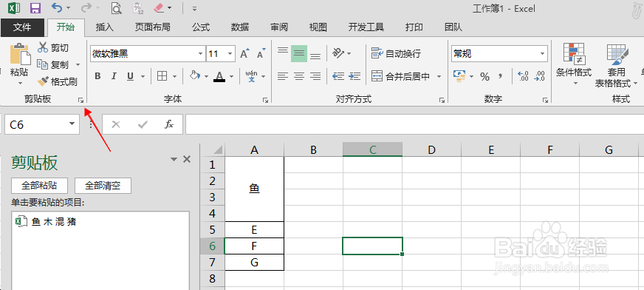Decrease decimal places
Screen dimensions: 644x290
(x=539, y=76)
